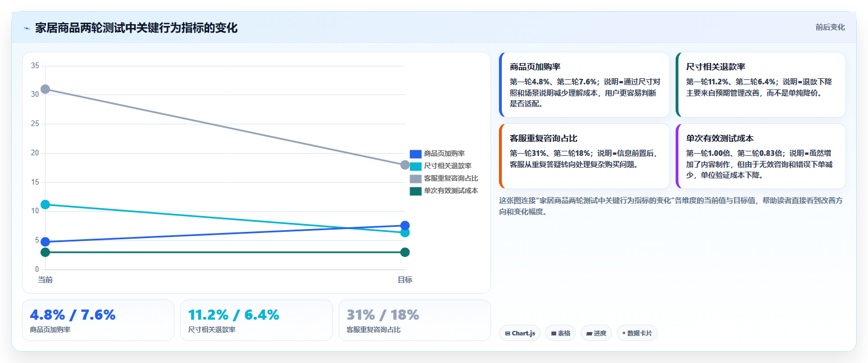
Task: Click the 20 y-axis tick label
Action: 35,153
